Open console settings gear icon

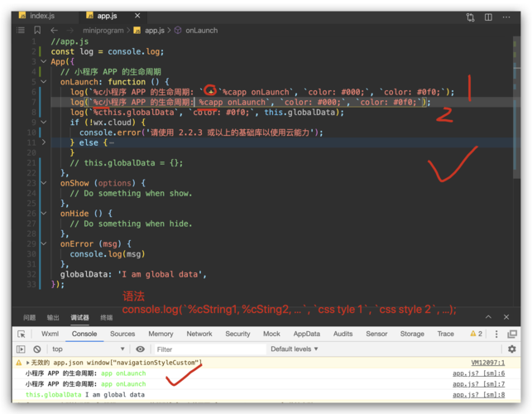pos(511,349)
